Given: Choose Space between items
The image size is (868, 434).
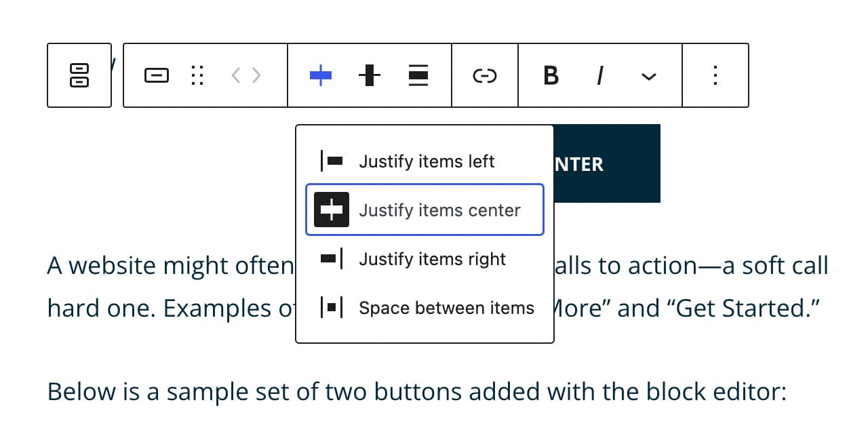Looking at the screenshot, I should [x=425, y=308].
